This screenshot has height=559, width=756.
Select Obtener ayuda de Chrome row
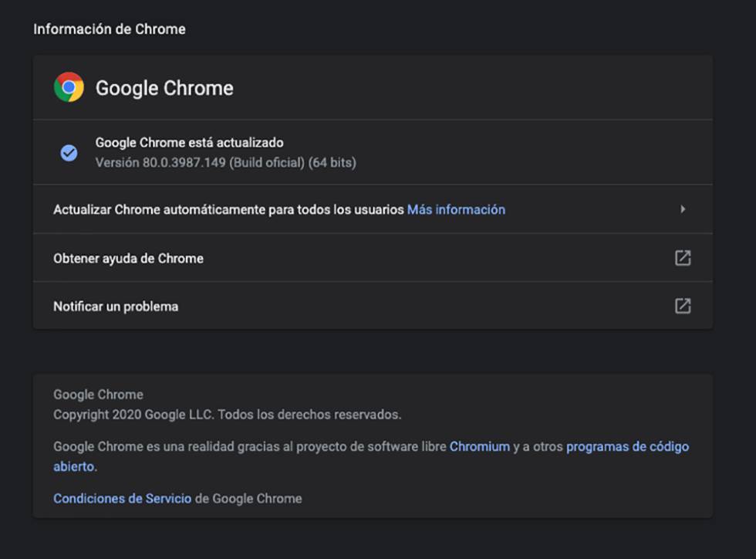point(373,258)
